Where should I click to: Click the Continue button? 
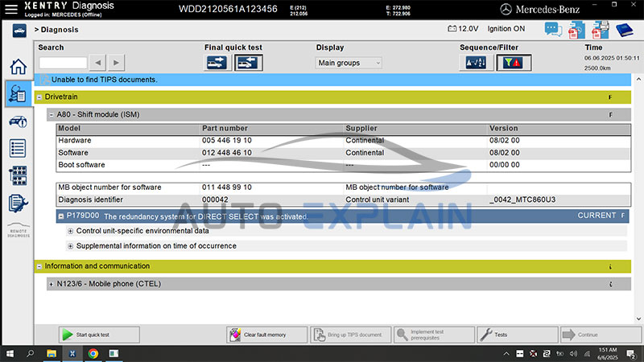601,335
